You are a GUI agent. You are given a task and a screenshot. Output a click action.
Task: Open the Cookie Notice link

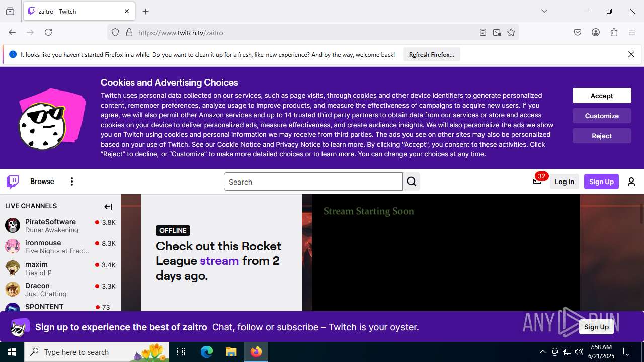click(x=239, y=144)
